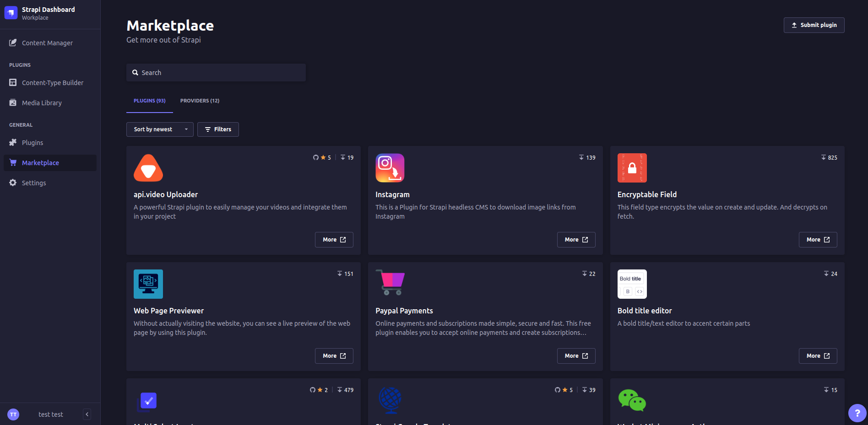Click the Plugins puzzle piece icon
The width and height of the screenshot is (868, 425).
coord(13,142)
